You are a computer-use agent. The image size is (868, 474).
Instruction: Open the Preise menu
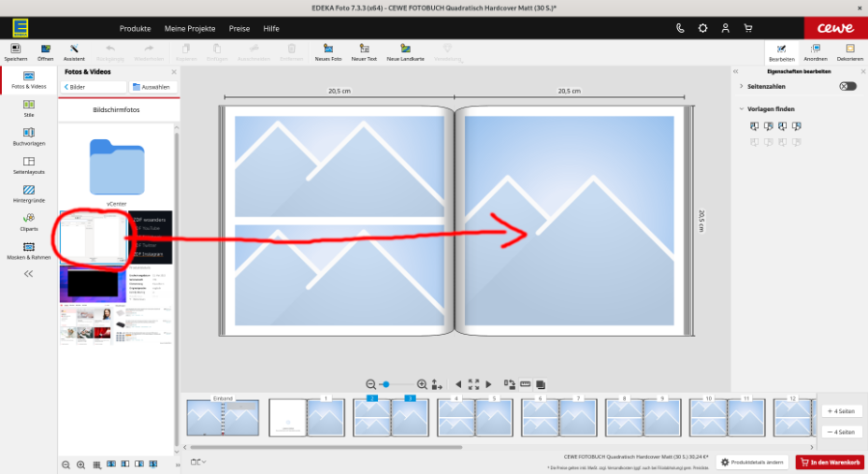(x=239, y=28)
